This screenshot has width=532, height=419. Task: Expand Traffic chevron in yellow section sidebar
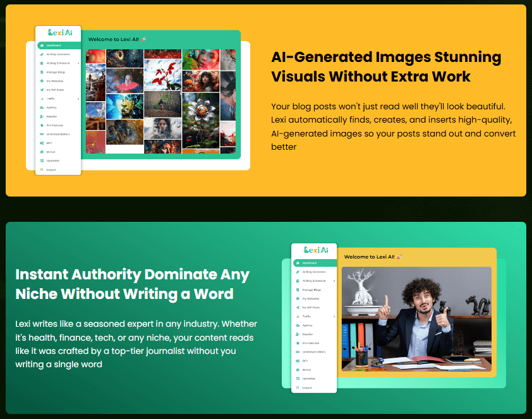(78, 99)
